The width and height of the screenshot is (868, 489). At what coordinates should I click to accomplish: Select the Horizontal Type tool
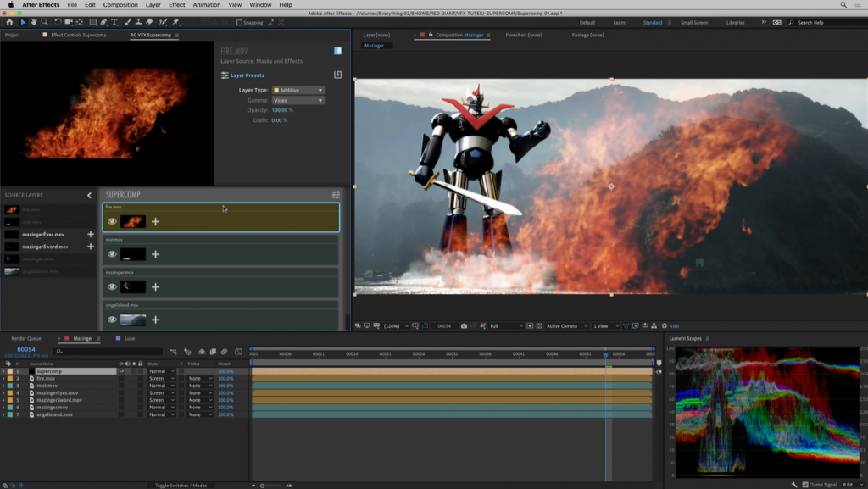[114, 22]
